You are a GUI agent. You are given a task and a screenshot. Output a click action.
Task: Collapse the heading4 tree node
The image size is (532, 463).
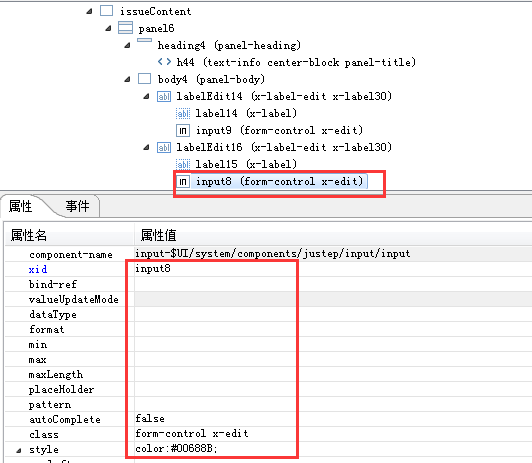127,45
